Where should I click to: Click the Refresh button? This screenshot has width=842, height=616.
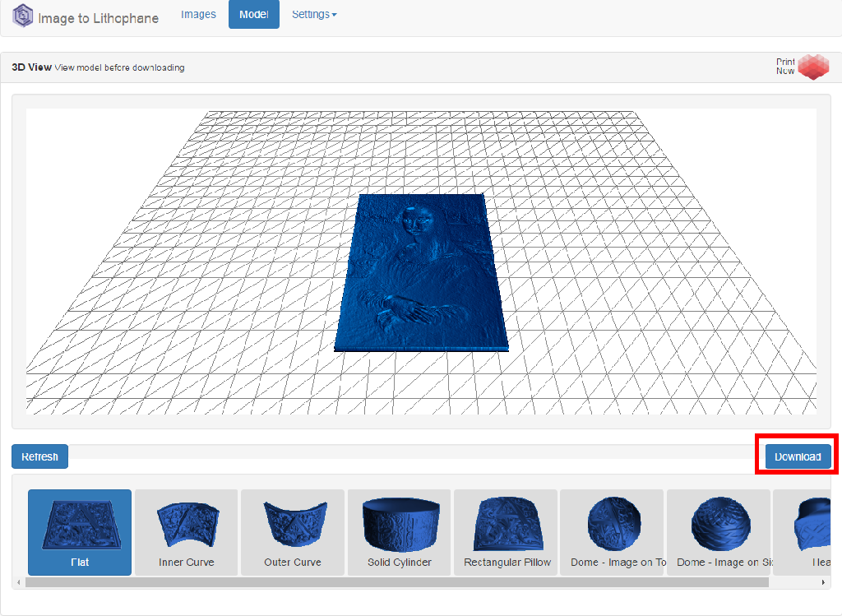(39, 456)
